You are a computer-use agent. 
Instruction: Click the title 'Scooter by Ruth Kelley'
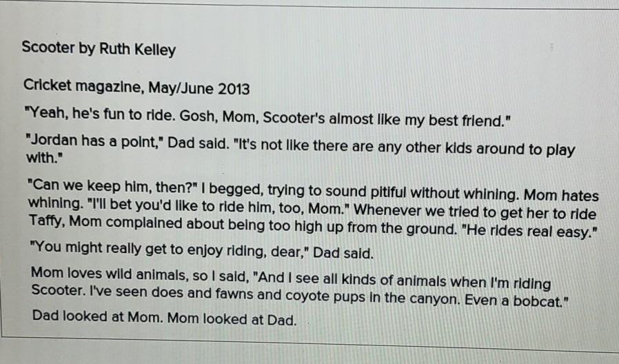coord(99,48)
